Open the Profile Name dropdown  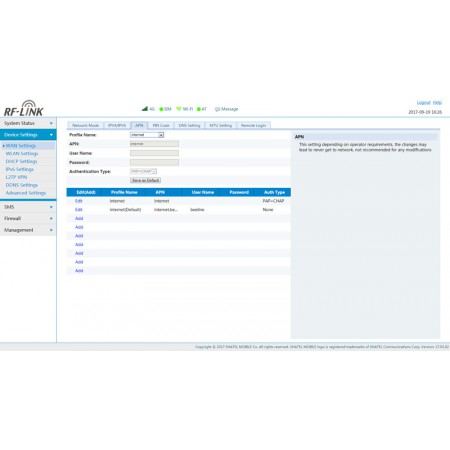pyautogui.click(x=147, y=135)
